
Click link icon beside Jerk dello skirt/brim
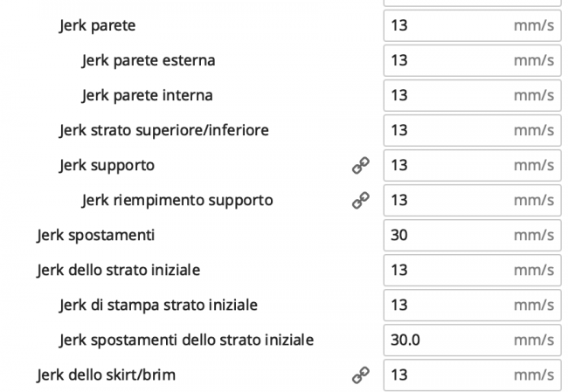point(360,375)
